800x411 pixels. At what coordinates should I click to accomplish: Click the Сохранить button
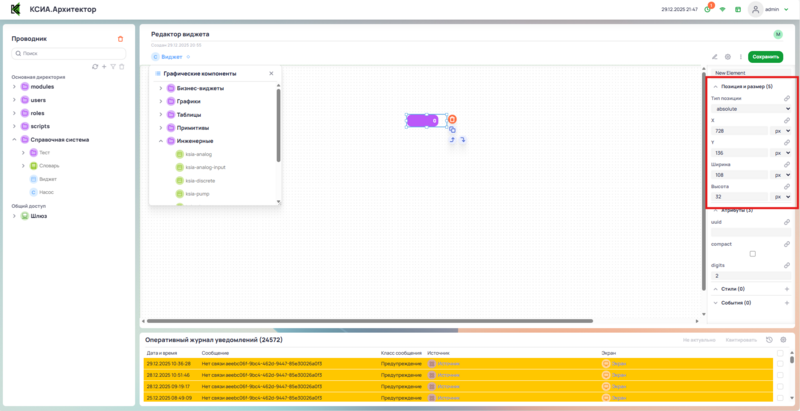tap(765, 57)
